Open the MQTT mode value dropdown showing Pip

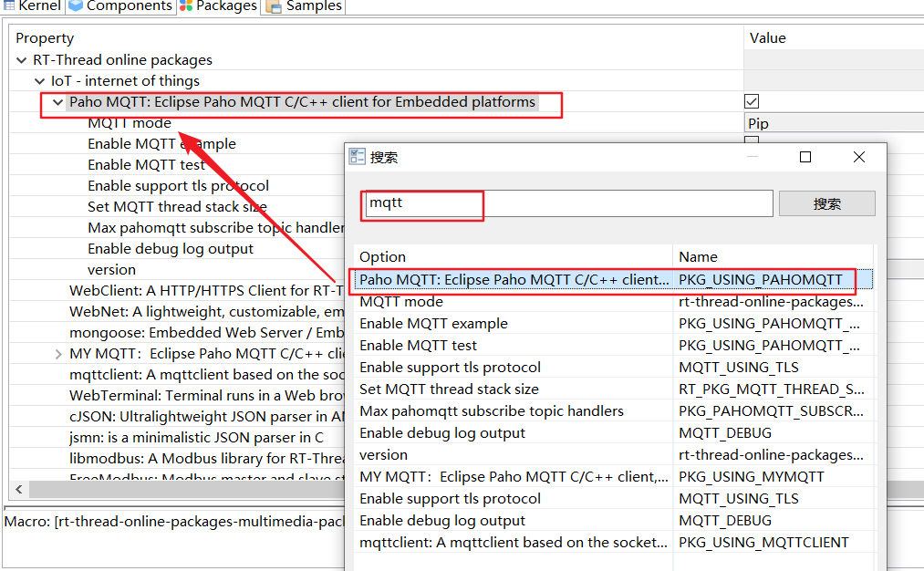click(x=834, y=123)
